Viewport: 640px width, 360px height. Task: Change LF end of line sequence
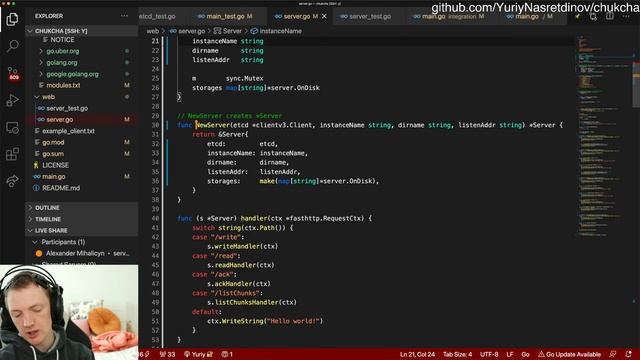[x=510, y=354]
